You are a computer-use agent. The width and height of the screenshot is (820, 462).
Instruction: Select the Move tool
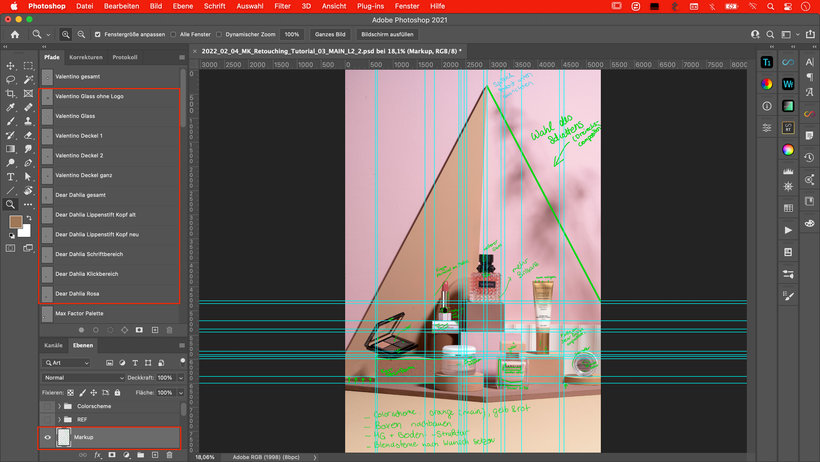(x=10, y=66)
